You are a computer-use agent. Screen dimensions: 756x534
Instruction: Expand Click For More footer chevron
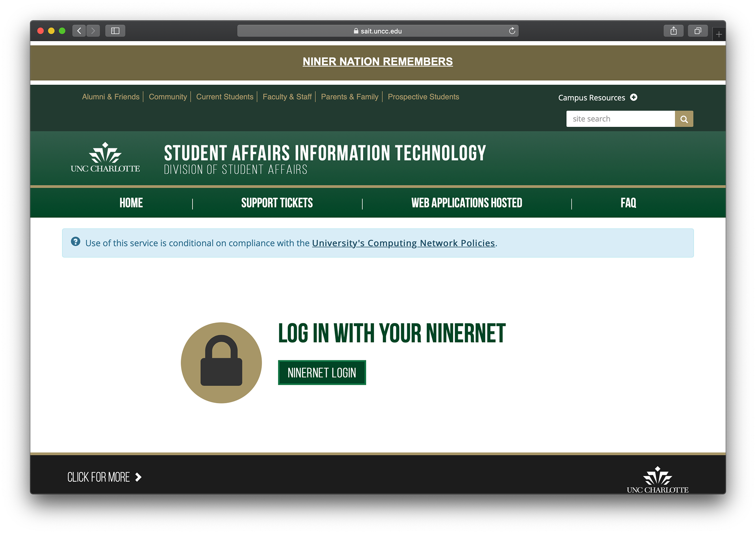[x=138, y=477]
